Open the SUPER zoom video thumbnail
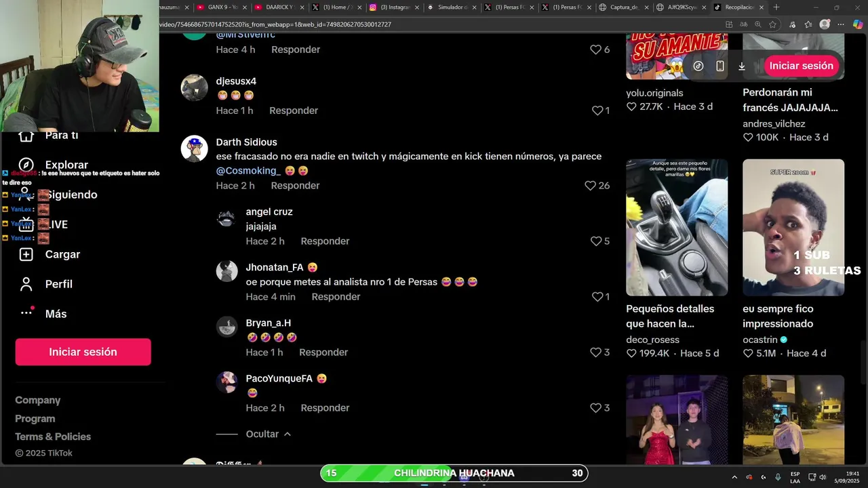The width and height of the screenshot is (868, 488). 793,228
